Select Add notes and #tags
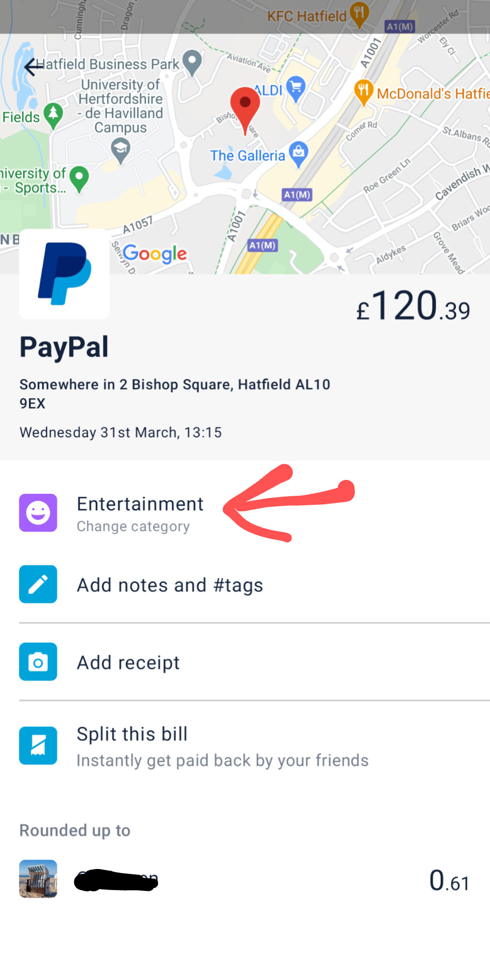Screen dimensions: 490x980 (170, 585)
